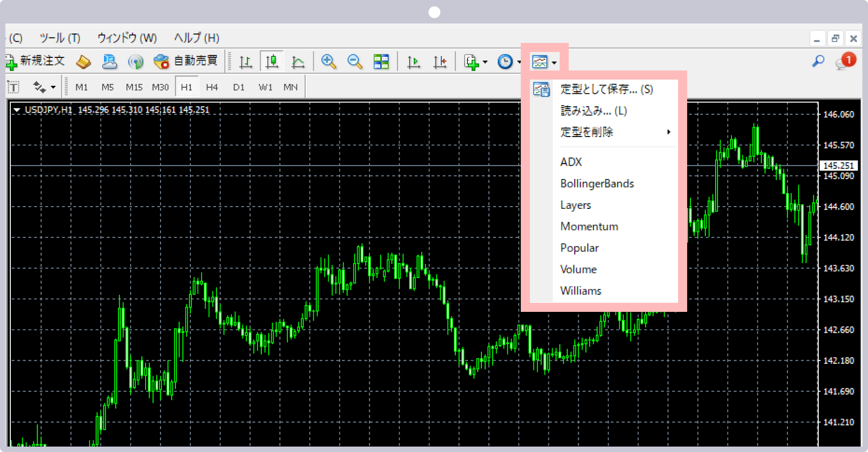Click the zoom out magnifier icon

click(354, 61)
